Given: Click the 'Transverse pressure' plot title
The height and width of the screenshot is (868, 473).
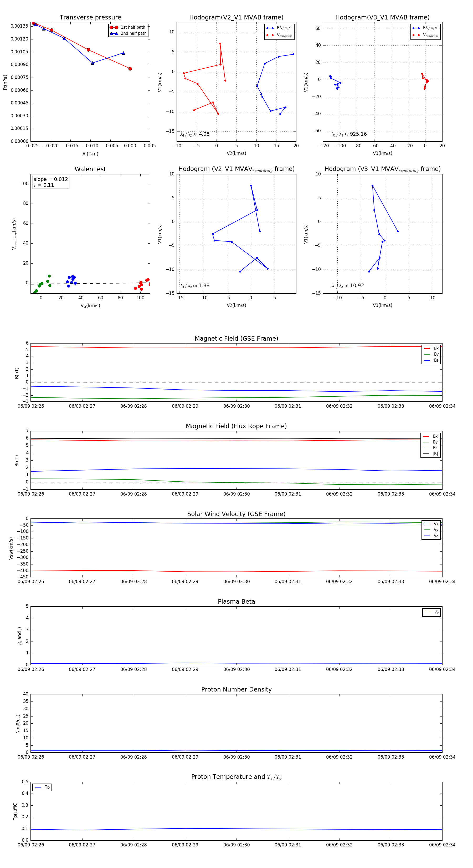Looking at the screenshot, I should (90, 18).
